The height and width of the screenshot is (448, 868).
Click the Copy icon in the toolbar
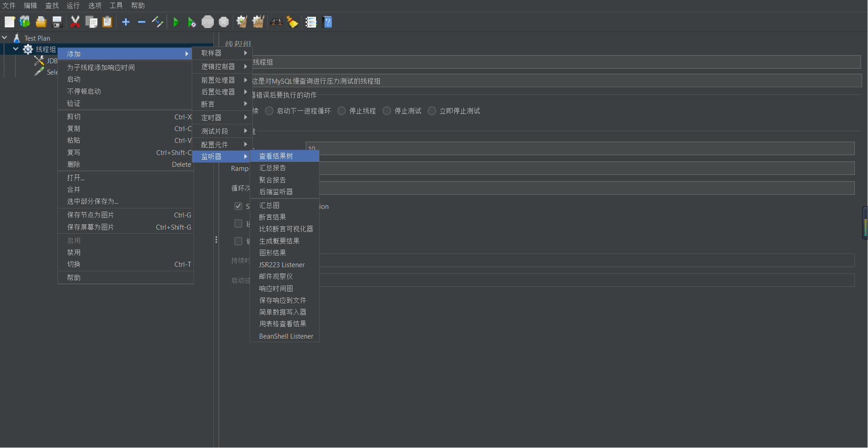(91, 22)
